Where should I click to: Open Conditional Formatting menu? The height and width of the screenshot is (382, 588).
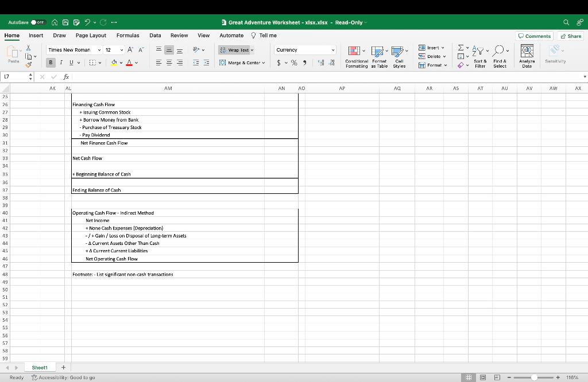pos(357,57)
